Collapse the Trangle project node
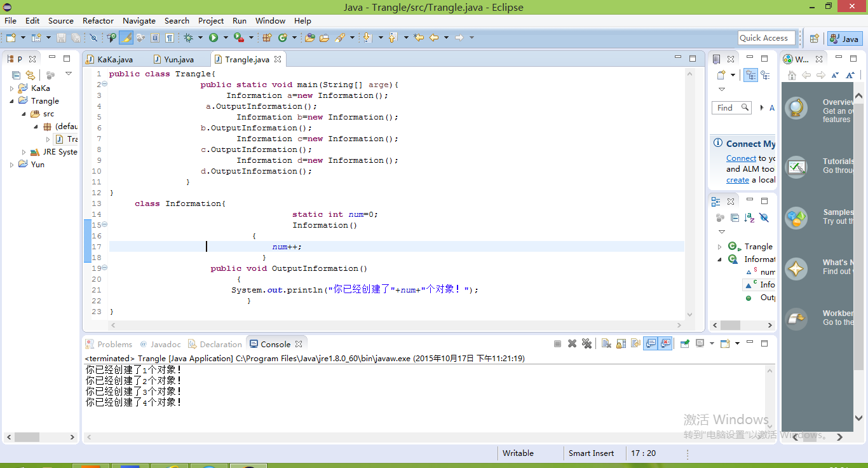 click(11, 101)
